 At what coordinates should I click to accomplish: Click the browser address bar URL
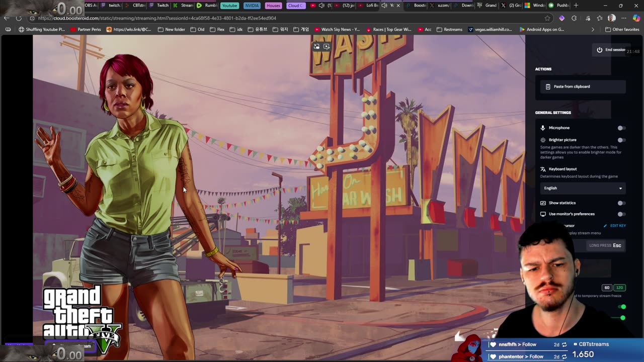(157, 18)
